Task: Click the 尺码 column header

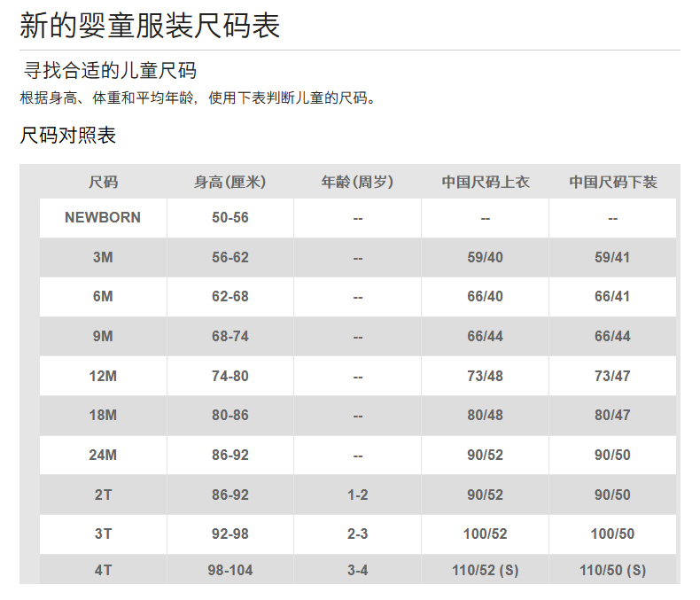Action: point(103,183)
